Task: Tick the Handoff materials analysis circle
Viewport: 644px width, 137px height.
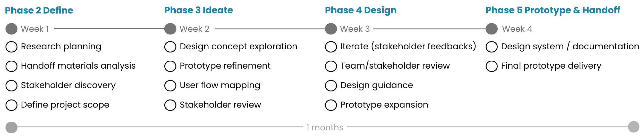Action: 11,66
